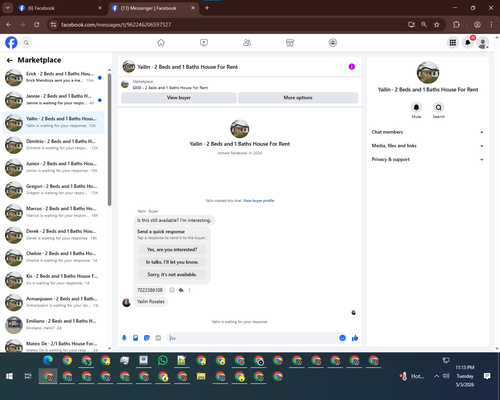Open conversation info purple icon
Image resolution: width=500 pixels, height=400 pixels.
point(352,67)
